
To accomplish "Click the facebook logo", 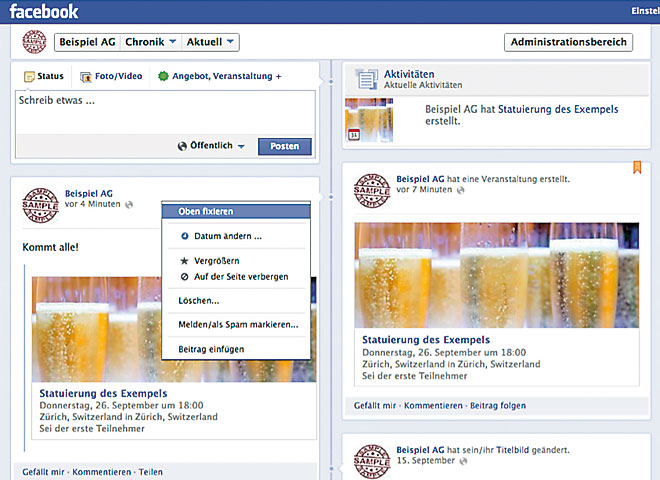I will tap(44, 11).
